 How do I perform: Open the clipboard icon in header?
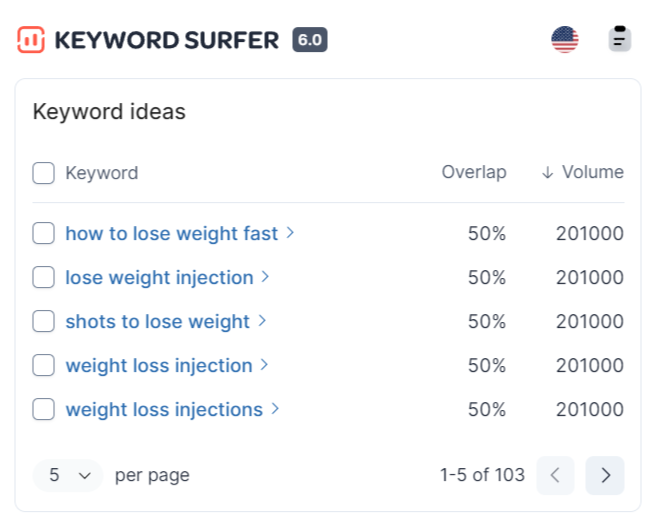pos(620,40)
